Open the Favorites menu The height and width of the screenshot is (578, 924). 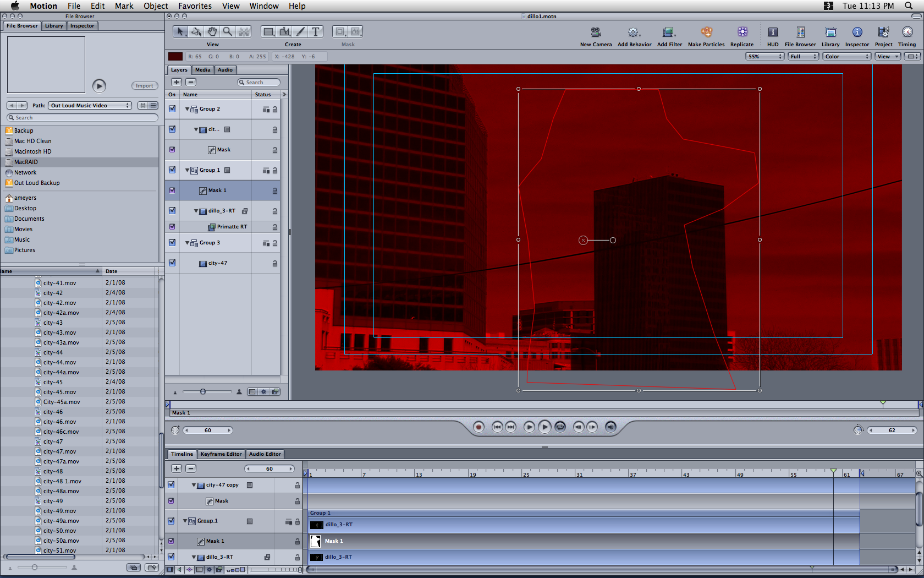click(195, 6)
